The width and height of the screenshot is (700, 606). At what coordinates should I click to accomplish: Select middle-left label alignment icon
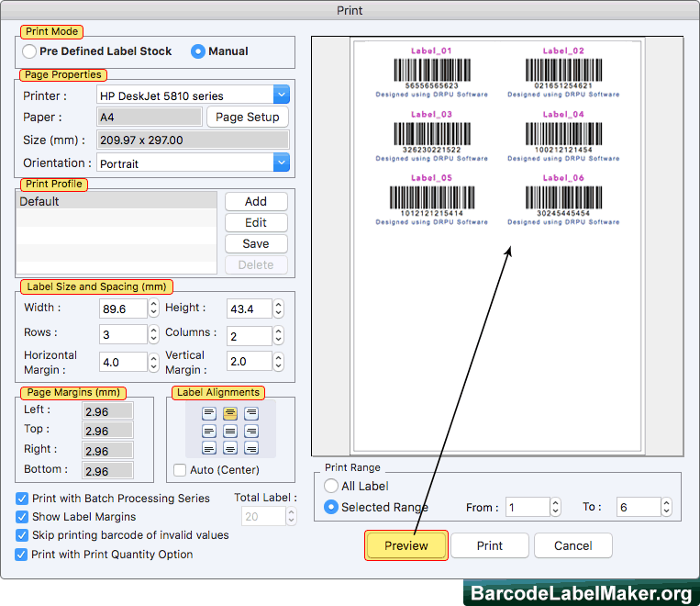(209, 431)
